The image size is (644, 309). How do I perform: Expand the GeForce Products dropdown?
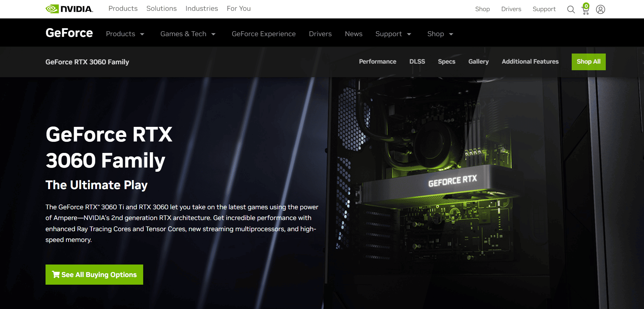click(x=125, y=34)
